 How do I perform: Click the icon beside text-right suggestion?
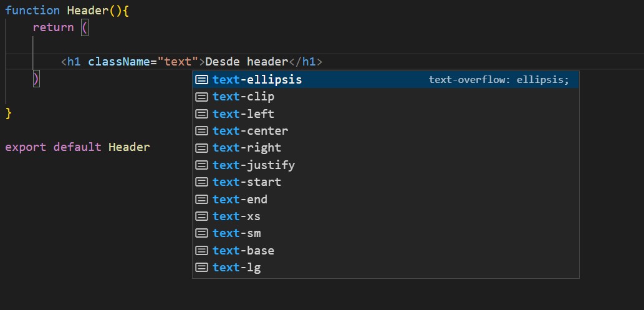click(x=201, y=148)
